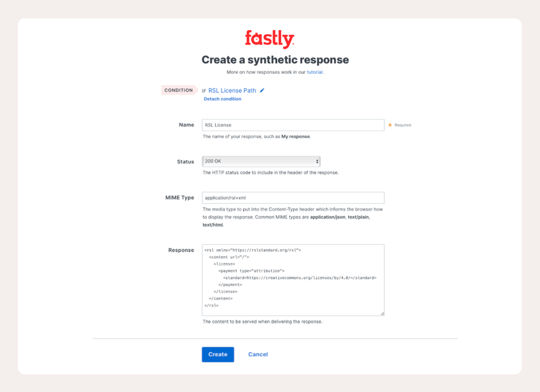Click inside the Response text area
The image size is (540, 392).
(x=293, y=280)
